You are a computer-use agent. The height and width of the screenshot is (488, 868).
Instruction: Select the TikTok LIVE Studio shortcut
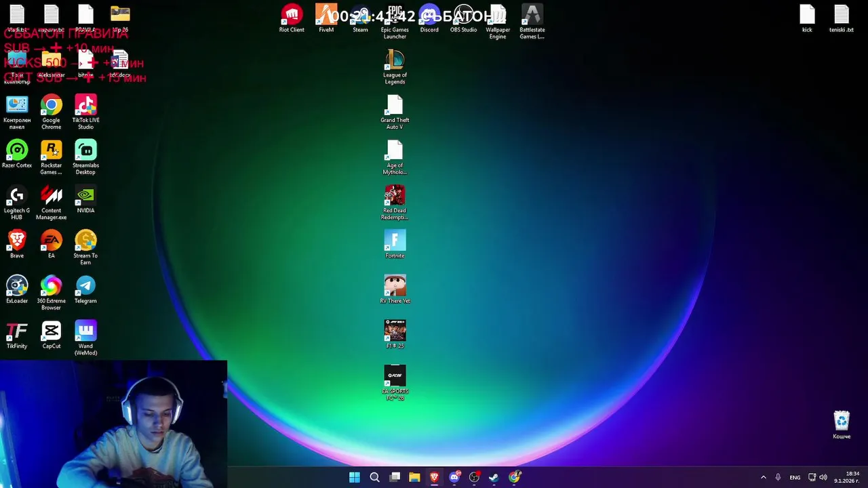click(85, 113)
